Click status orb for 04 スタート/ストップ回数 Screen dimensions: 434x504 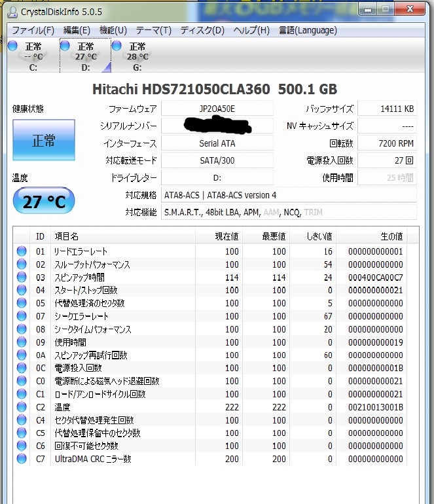click(22, 290)
